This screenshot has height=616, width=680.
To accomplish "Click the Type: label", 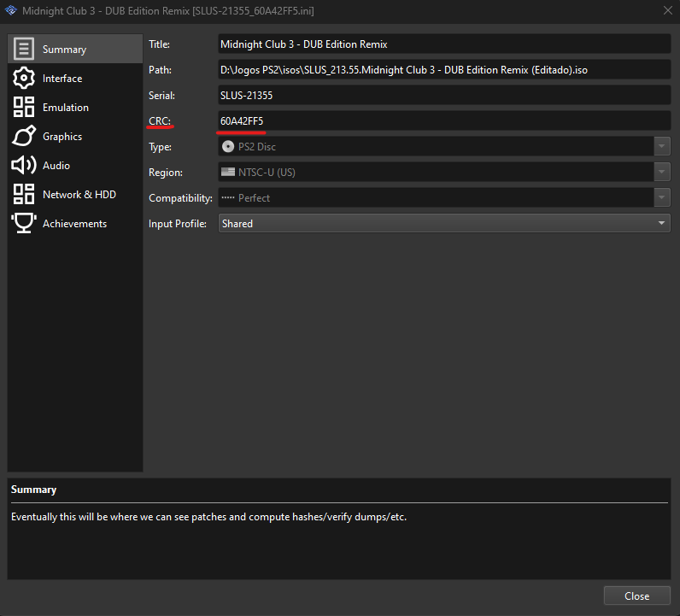I will pyautogui.click(x=160, y=147).
